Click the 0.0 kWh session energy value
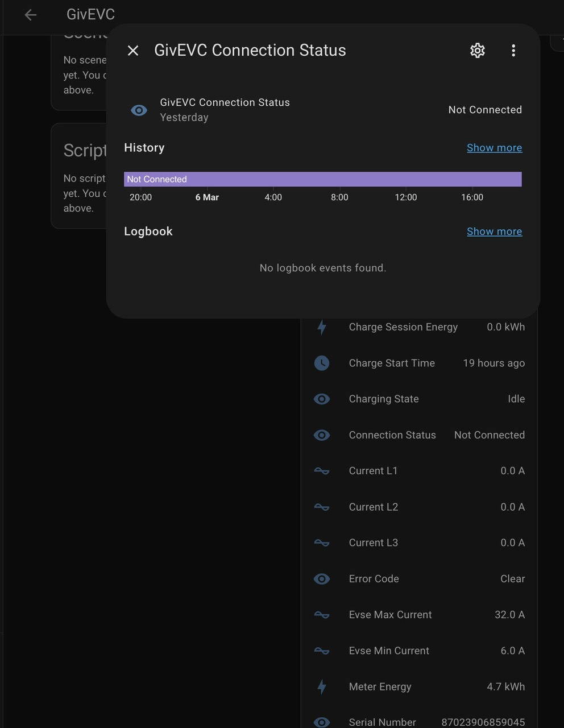 click(506, 327)
